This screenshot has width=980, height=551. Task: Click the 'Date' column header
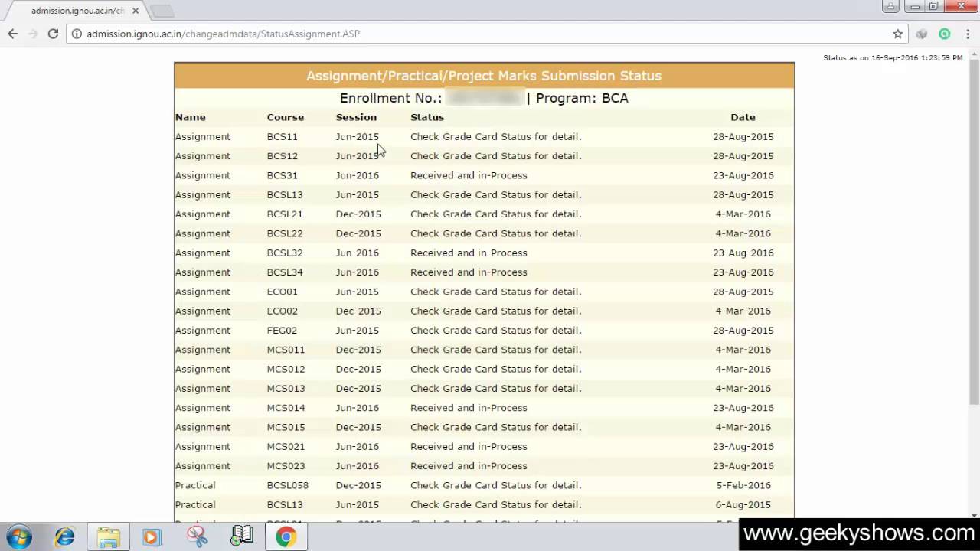click(743, 117)
